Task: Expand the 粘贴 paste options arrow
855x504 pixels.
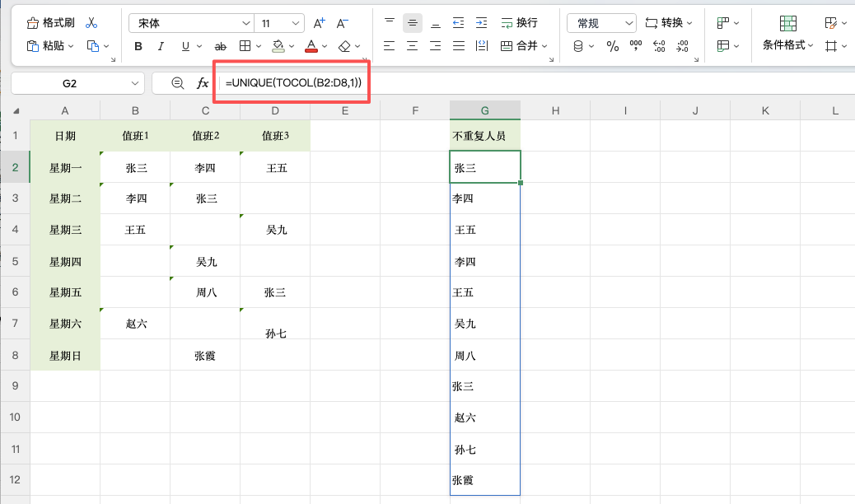Action: (71, 46)
